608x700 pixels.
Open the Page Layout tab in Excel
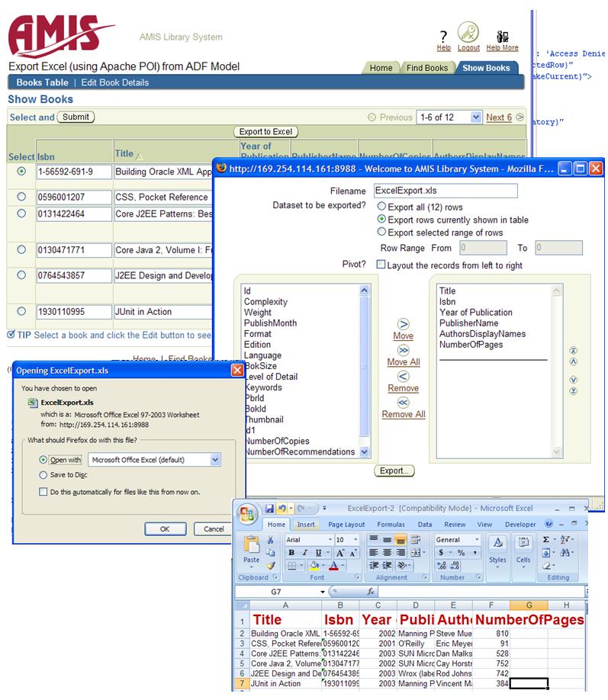tap(346, 525)
